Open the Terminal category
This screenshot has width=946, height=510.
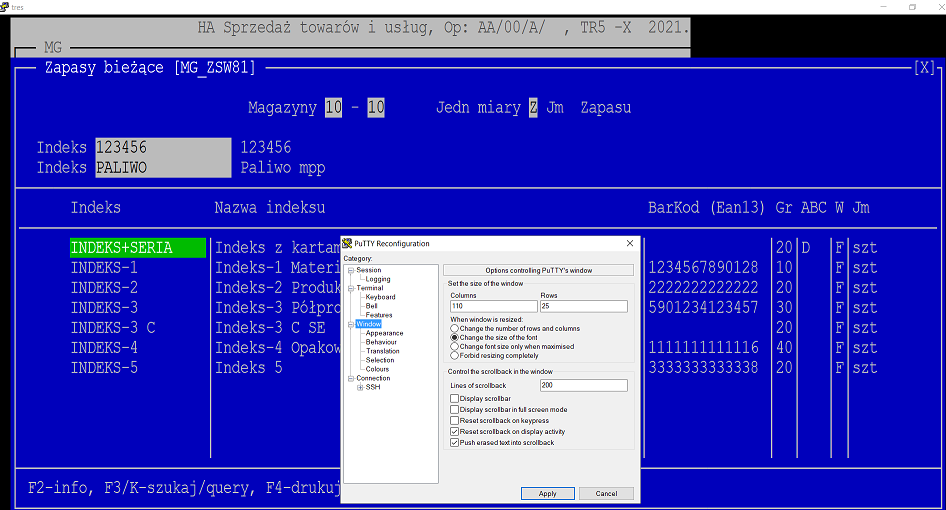369,288
